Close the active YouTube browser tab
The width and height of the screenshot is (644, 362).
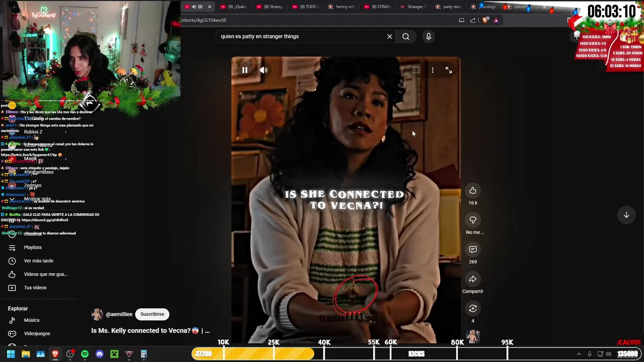(209, 7)
